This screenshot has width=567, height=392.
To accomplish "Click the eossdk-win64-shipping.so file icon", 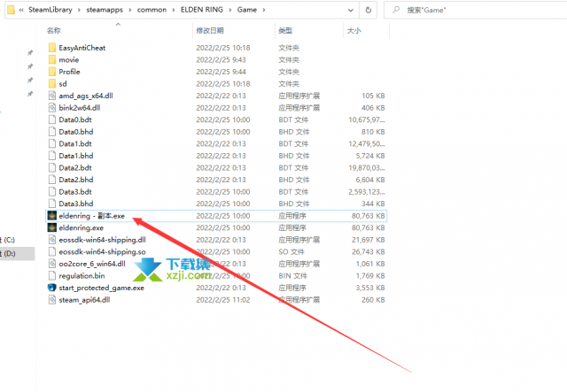I will tap(52, 251).
